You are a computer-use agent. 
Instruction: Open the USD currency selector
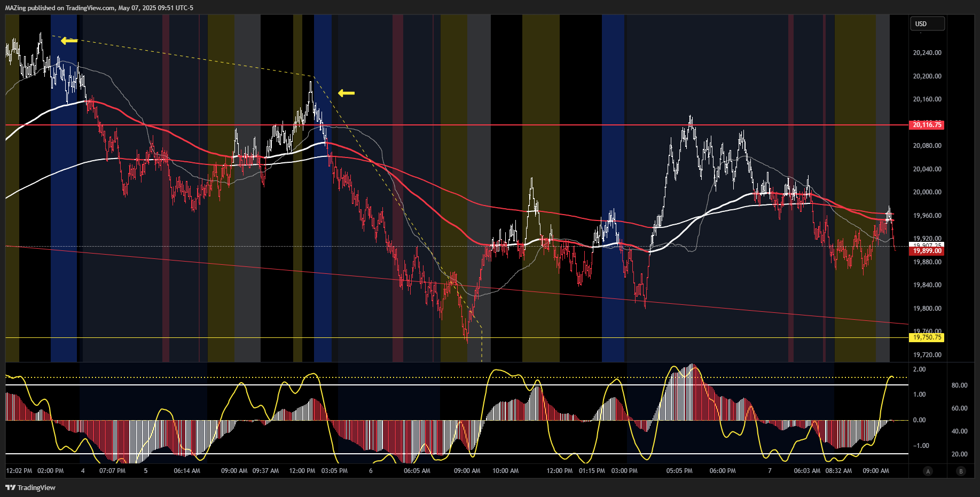tap(927, 23)
